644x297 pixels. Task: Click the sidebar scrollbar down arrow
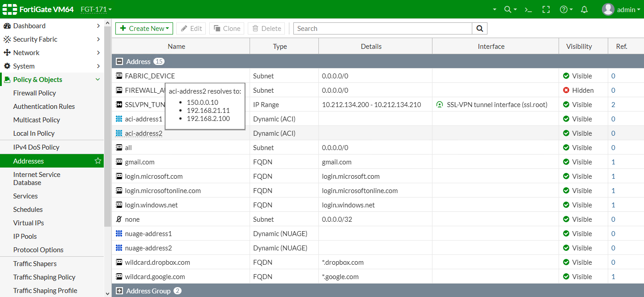pos(107,293)
